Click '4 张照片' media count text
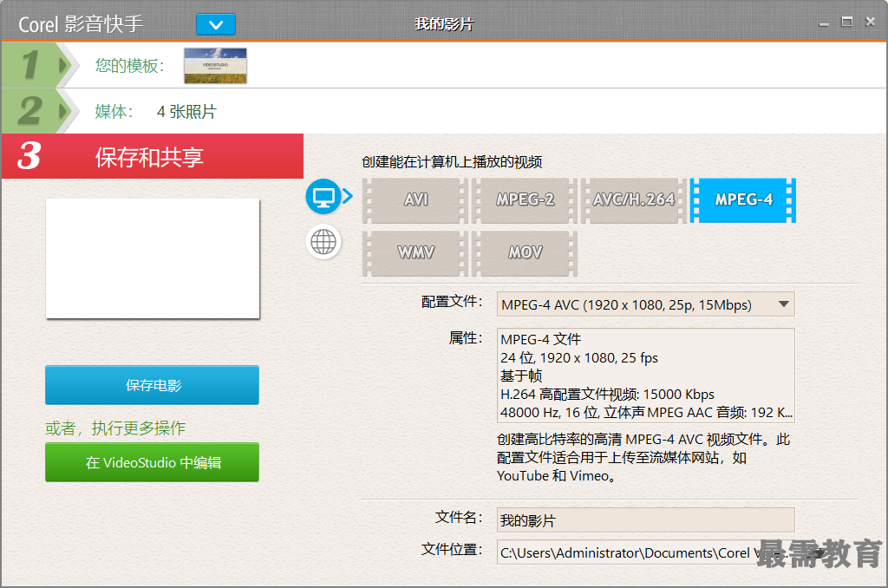 [186, 112]
